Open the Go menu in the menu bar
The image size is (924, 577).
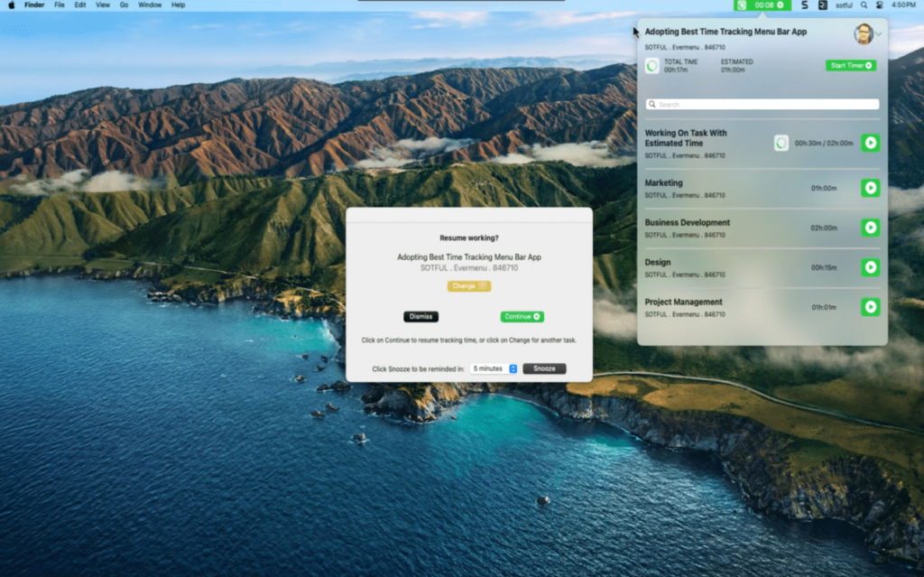click(124, 5)
